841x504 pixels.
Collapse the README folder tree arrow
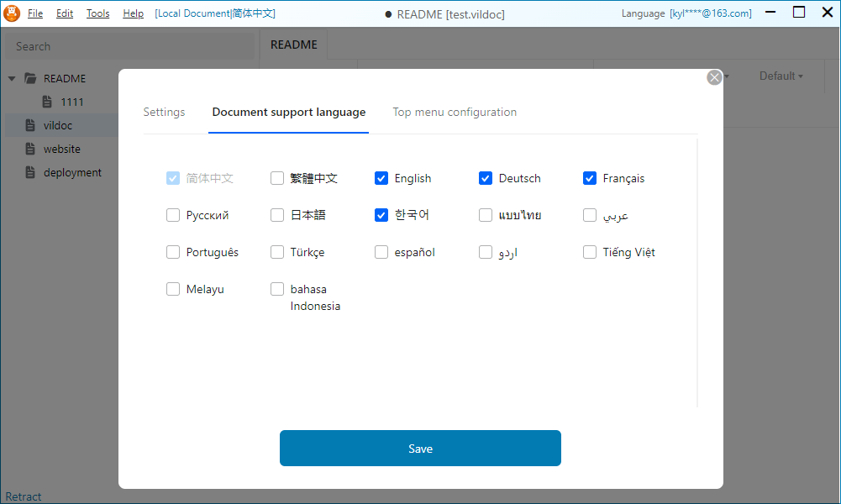tap(12, 78)
